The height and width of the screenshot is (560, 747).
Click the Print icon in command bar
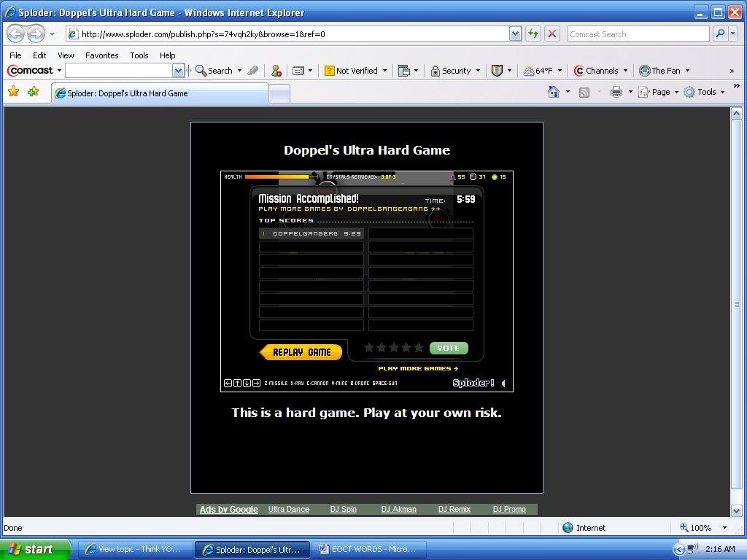tap(616, 92)
